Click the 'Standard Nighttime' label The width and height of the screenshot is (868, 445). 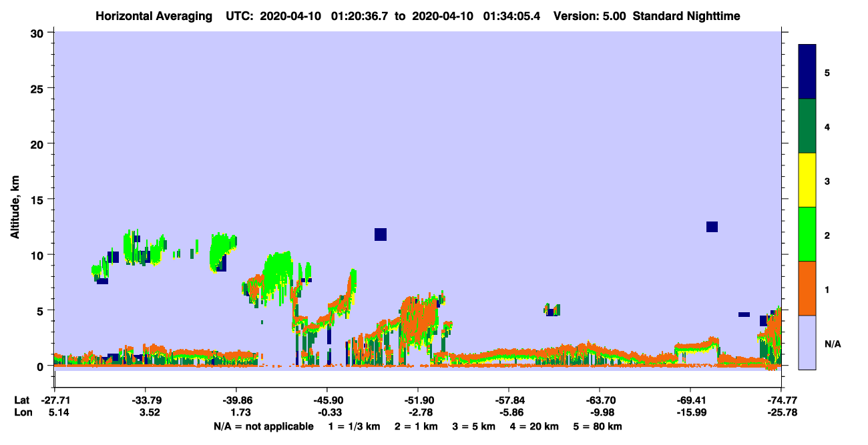686,16
